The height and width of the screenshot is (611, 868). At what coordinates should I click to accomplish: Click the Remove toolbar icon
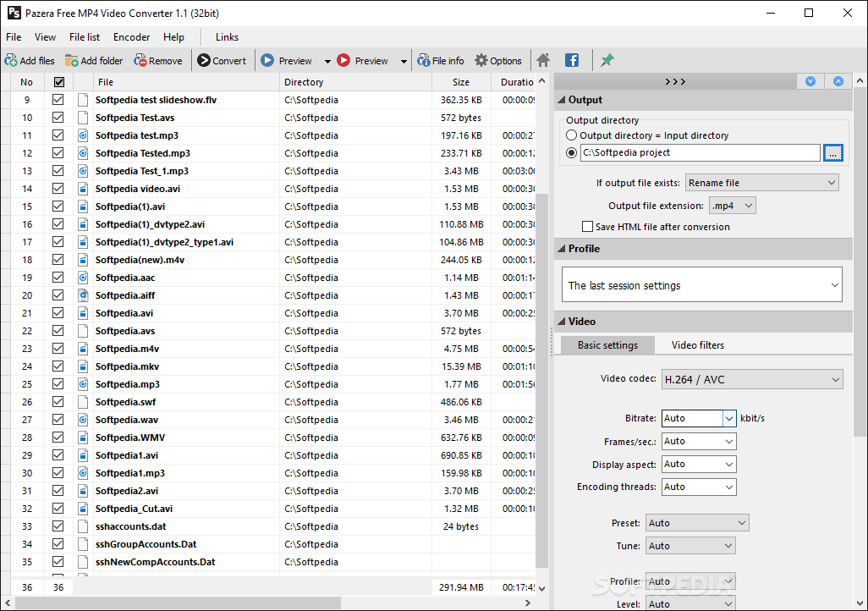point(140,60)
